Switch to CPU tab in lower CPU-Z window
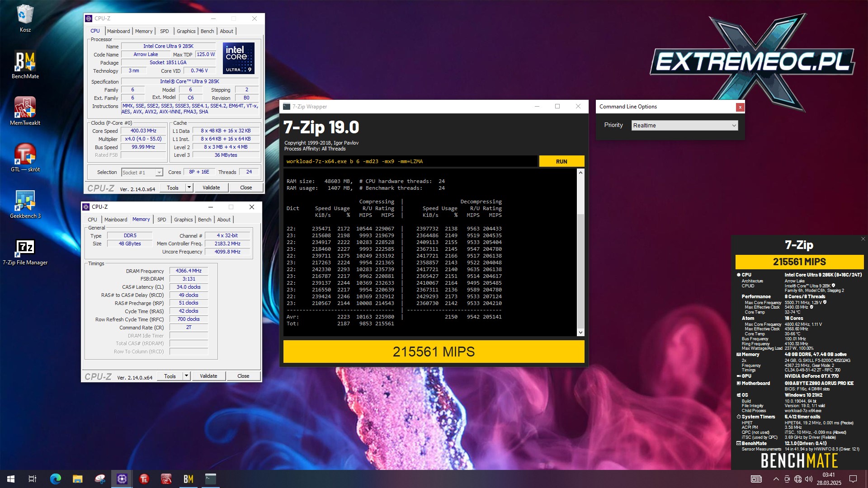Viewport: 868px width, 488px height. (x=92, y=220)
